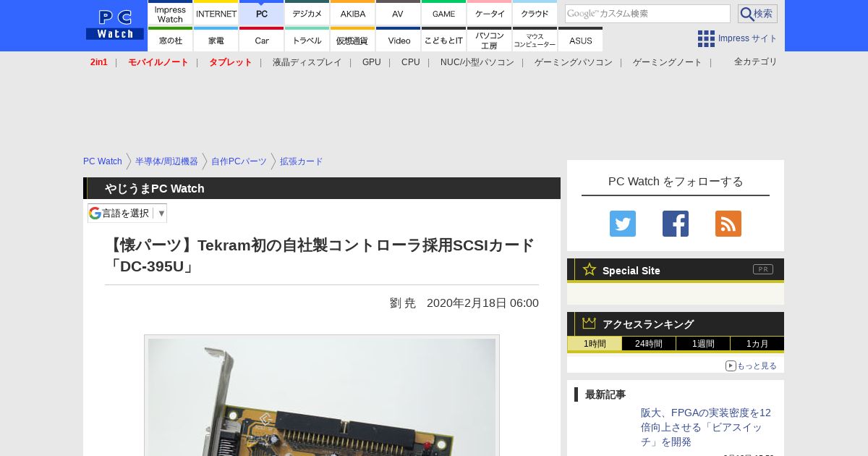Select the 1時間 ranking tab

595,344
